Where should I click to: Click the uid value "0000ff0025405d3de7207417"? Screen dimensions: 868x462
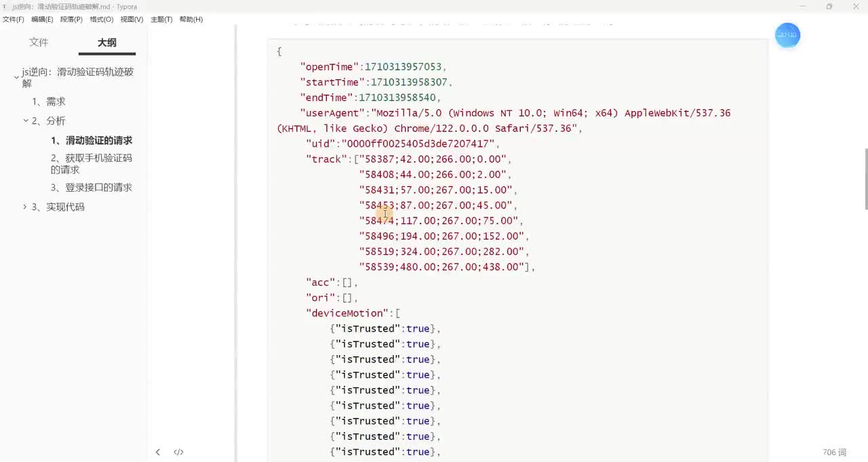[x=418, y=144]
